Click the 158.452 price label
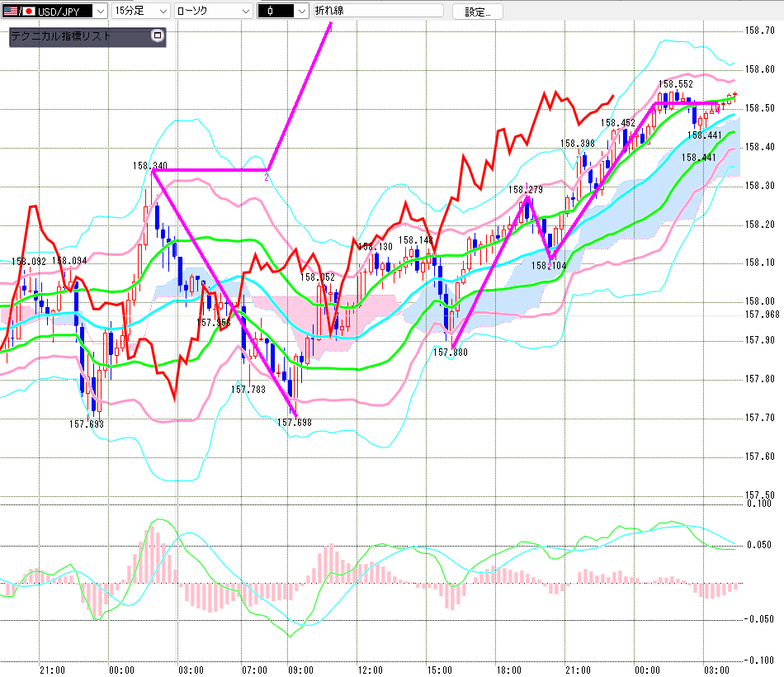This screenshot has width=784, height=677. pyautogui.click(x=618, y=123)
